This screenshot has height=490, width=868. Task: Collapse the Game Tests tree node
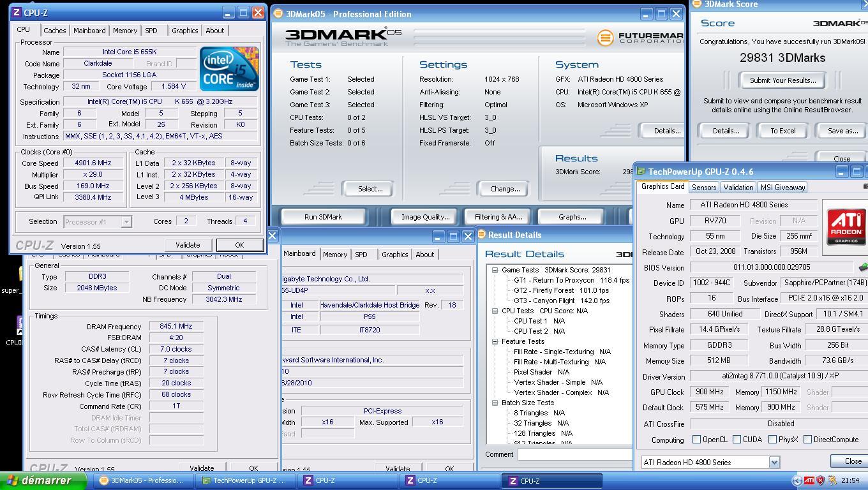pos(495,270)
